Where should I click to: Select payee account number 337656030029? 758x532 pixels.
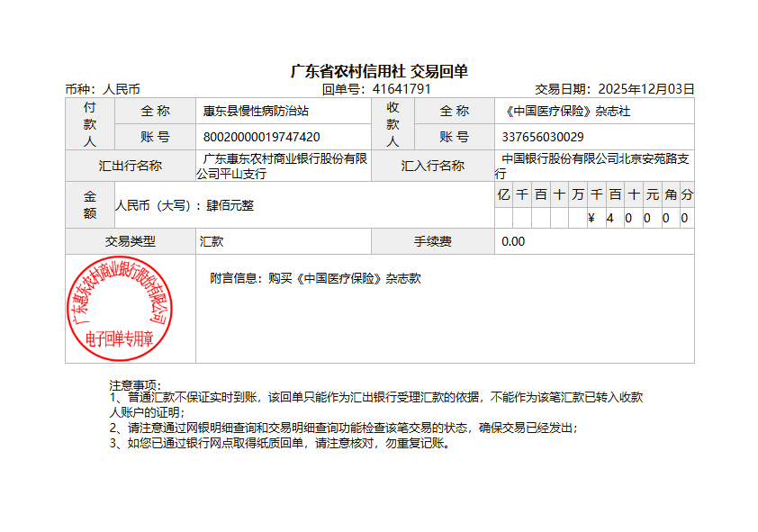pos(543,137)
